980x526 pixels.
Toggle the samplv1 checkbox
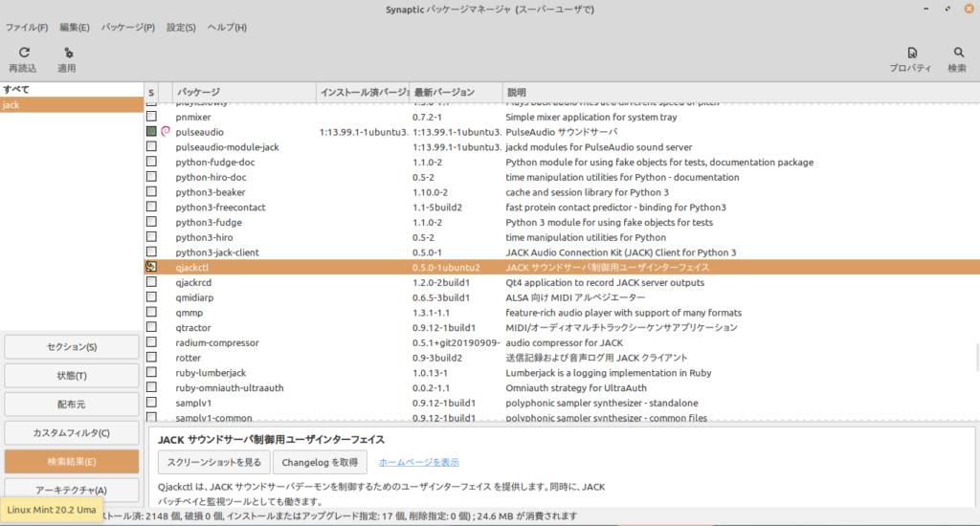(x=151, y=403)
